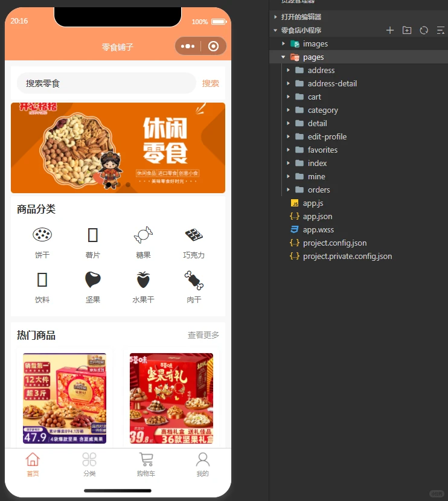Select the third banner carousel dot
The height and width of the screenshot is (501, 448).
point(128,185)
